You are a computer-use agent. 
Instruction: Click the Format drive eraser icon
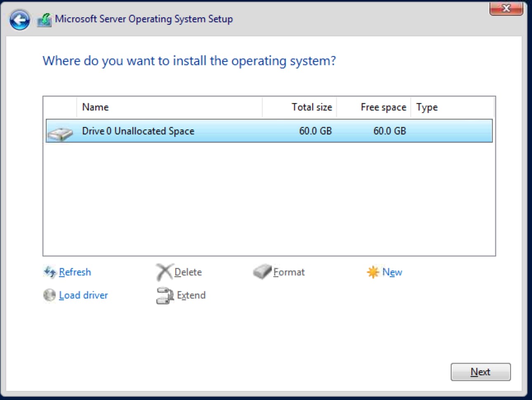click(x=262, y=272)
